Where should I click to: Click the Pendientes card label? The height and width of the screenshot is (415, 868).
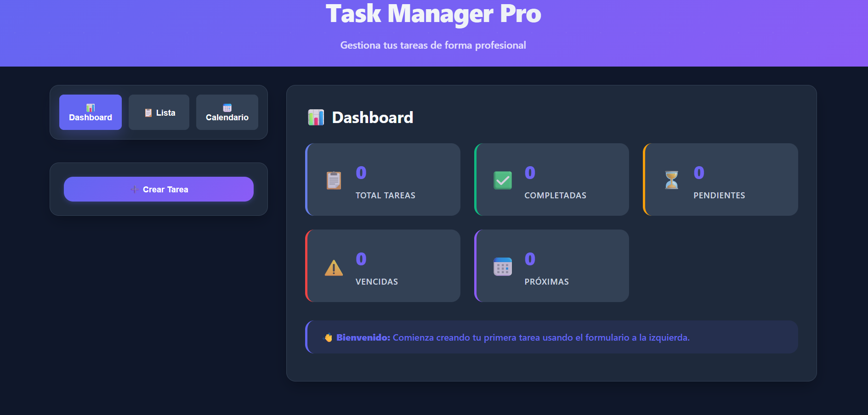coord(720,195)
